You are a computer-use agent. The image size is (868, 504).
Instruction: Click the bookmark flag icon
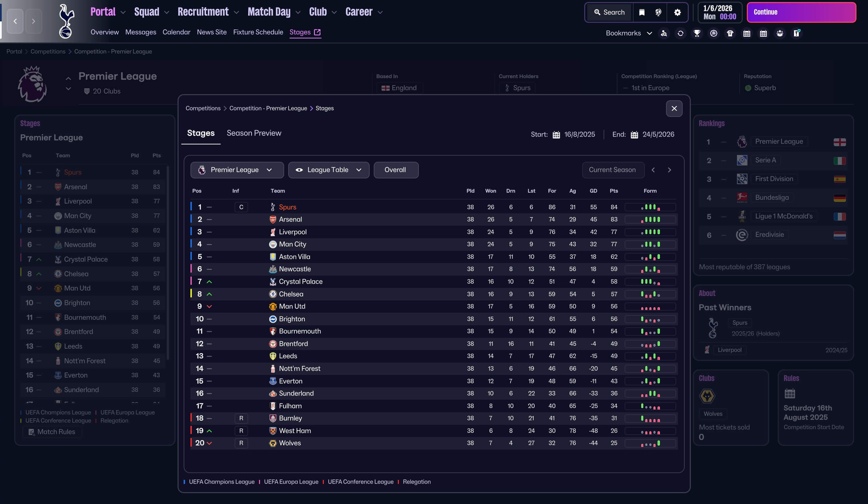tap(641, 13)
